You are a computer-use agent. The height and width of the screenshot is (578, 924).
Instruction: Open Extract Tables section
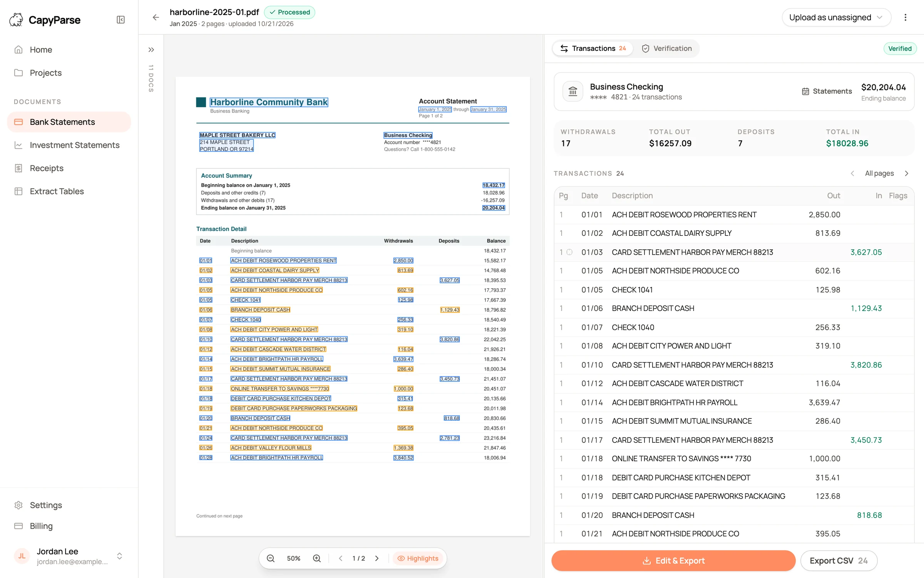[x=69, y=191]
